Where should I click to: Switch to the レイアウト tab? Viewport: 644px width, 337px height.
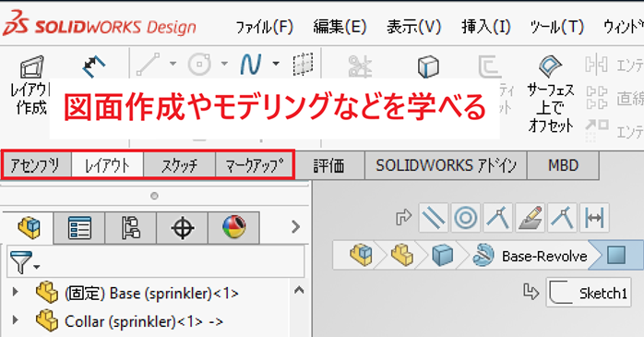click(x=107, y=165)
